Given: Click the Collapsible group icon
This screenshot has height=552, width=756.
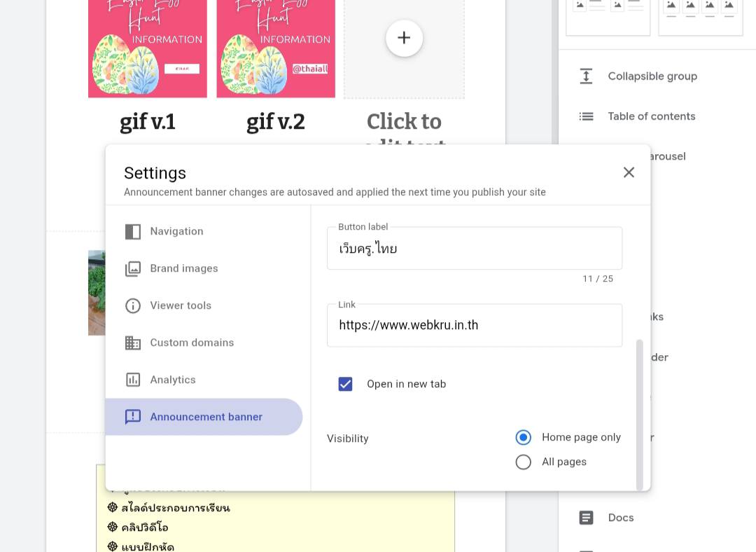Looking at the screenshot, I should pyautogui.click(x=586, y=76).
